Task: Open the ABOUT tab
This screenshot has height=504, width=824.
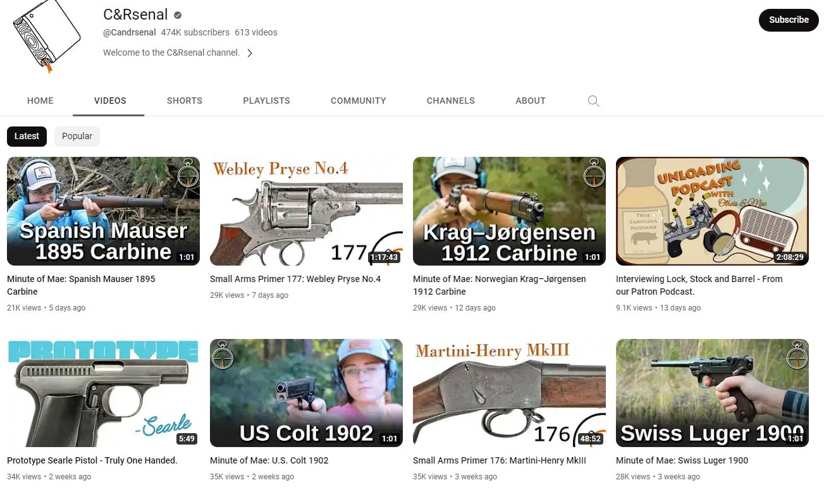Action: tap(531, 101)
